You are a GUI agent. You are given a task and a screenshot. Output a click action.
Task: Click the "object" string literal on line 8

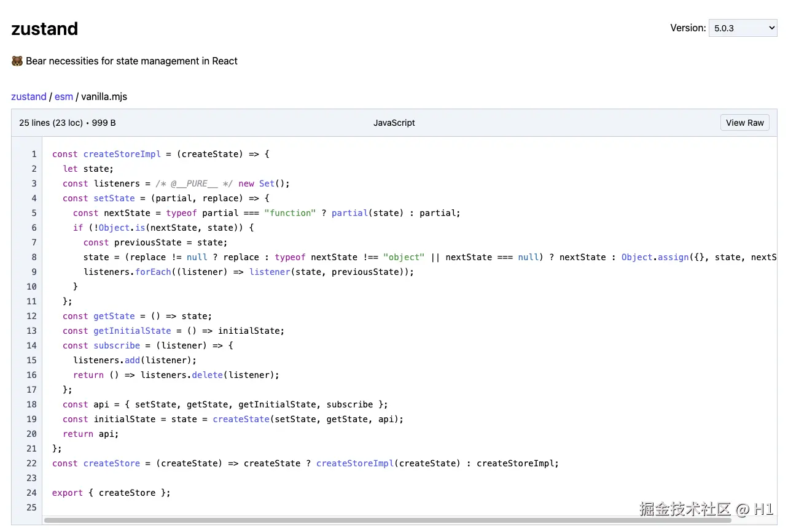point(404,257)
